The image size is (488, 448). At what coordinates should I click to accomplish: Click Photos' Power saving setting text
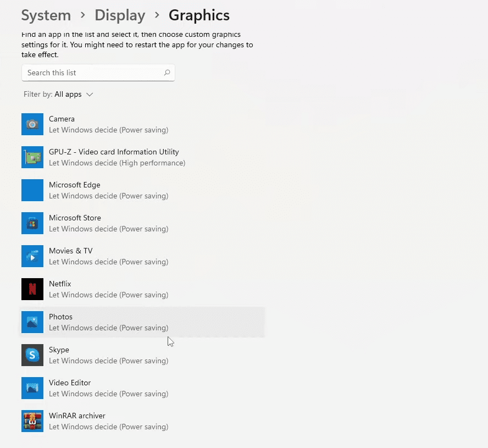coord(109,328)
